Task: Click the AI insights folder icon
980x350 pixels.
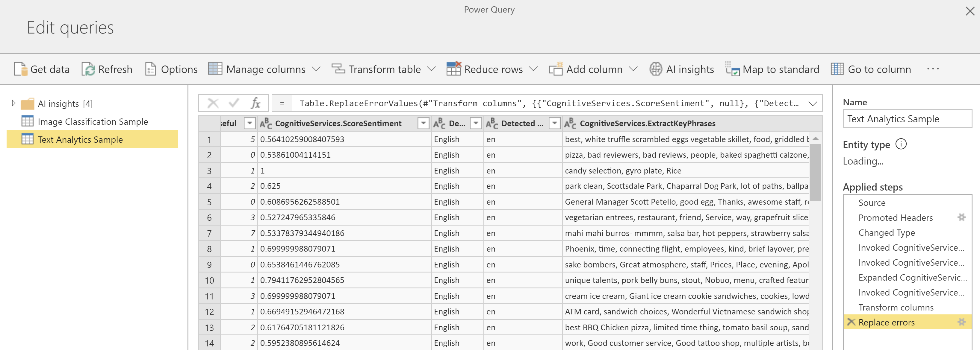Action: 27,104
